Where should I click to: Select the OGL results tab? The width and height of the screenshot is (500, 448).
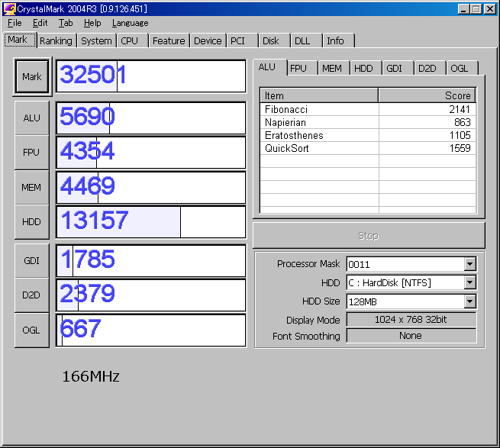pyautogui.click(x=459, y=69)
